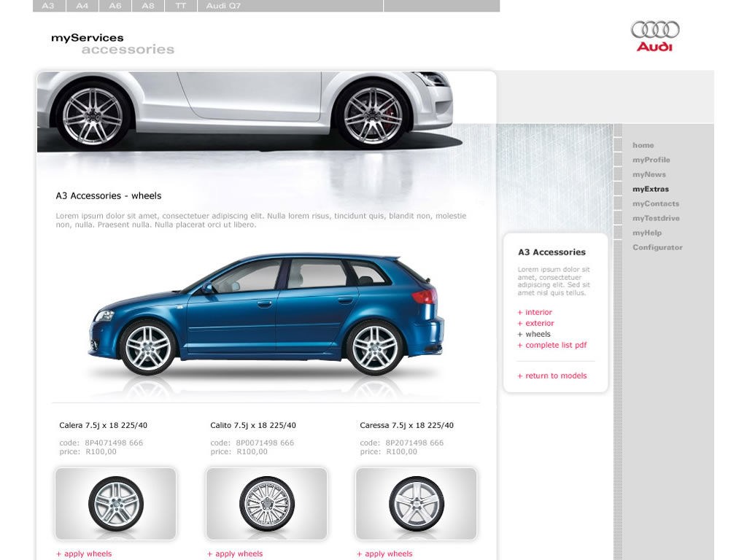This screenshot has width=747, height=560.
Task: Select the Calito wheel thumbnail
Action: [266, 504]
